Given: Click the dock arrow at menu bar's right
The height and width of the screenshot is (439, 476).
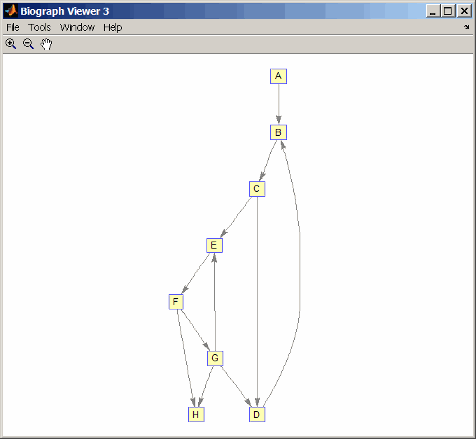Looking at the screenshot, I should coord(467,27).
